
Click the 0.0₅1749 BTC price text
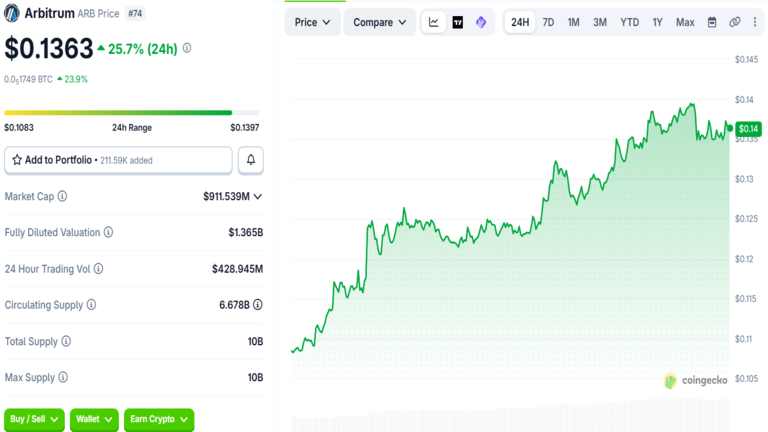coord(28,79)
